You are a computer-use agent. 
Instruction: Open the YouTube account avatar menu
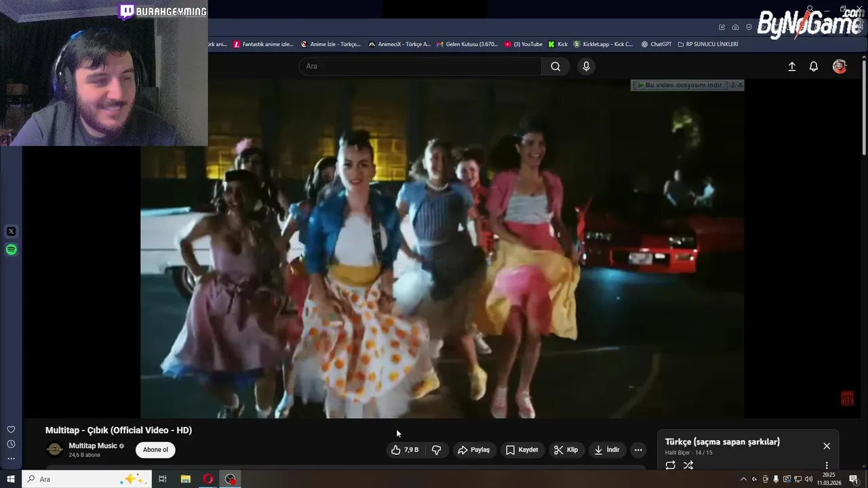tap(840, 66)
